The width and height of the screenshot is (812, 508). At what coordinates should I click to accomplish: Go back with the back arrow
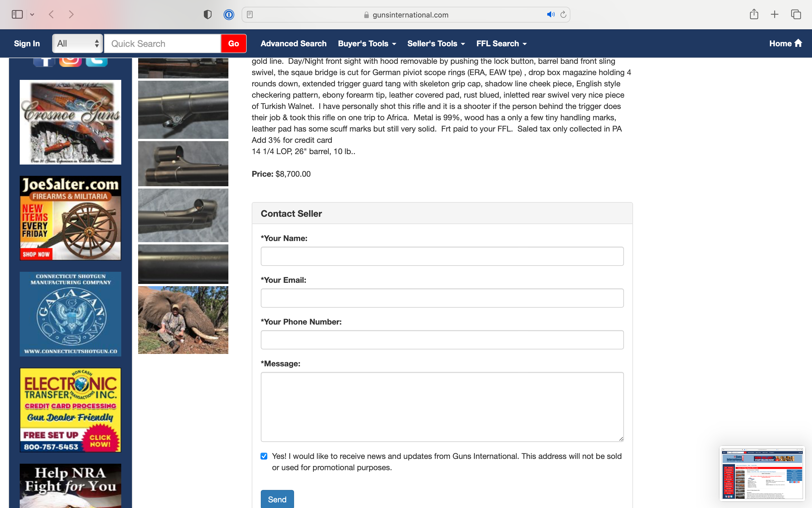[51, 14]
